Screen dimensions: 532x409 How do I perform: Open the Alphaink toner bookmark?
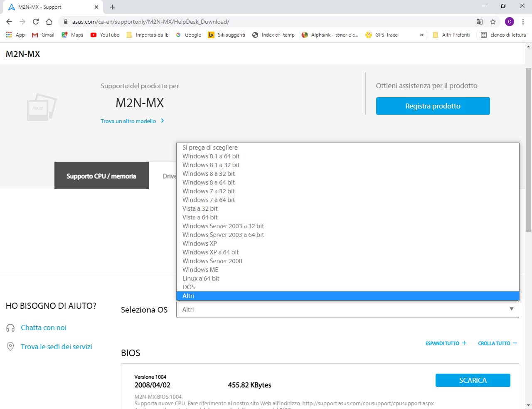tap(330, 35)
